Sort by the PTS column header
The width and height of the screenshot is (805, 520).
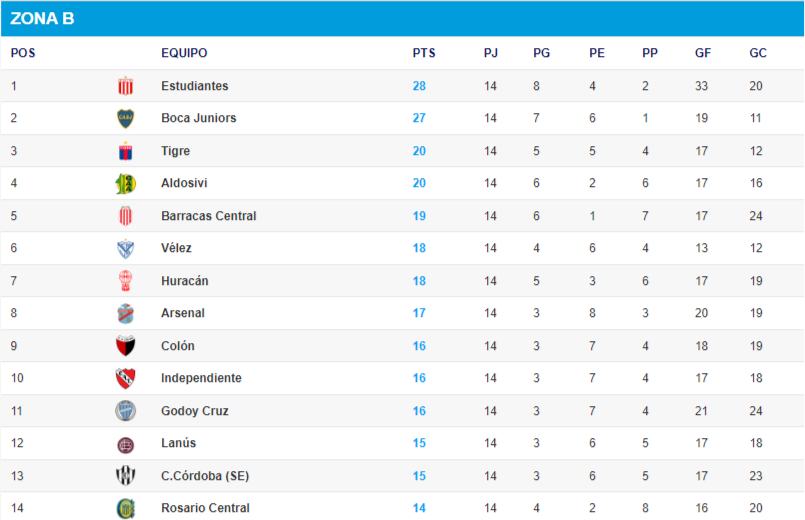tap(424, 53)
